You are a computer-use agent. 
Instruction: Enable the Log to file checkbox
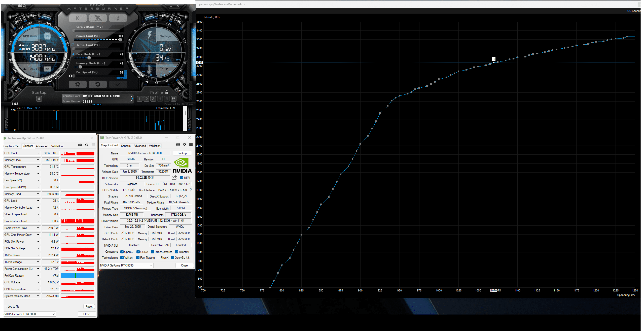[x=6, y=307]
